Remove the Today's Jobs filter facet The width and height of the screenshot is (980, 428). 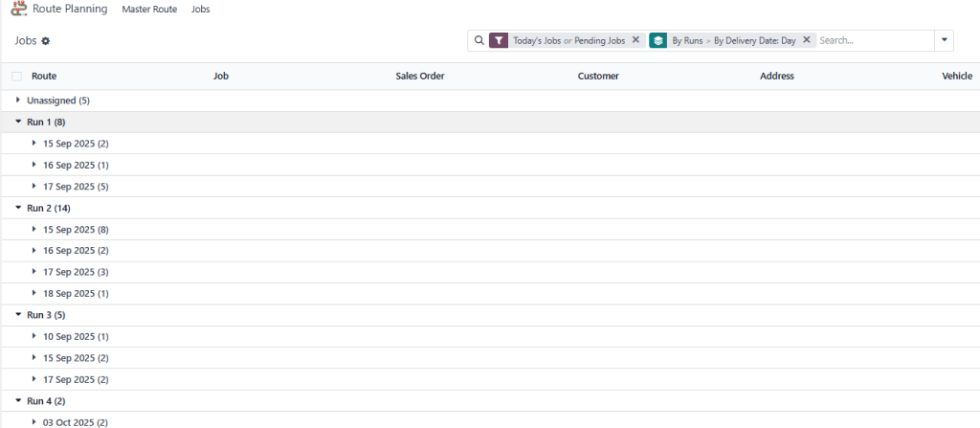[635, 40]
